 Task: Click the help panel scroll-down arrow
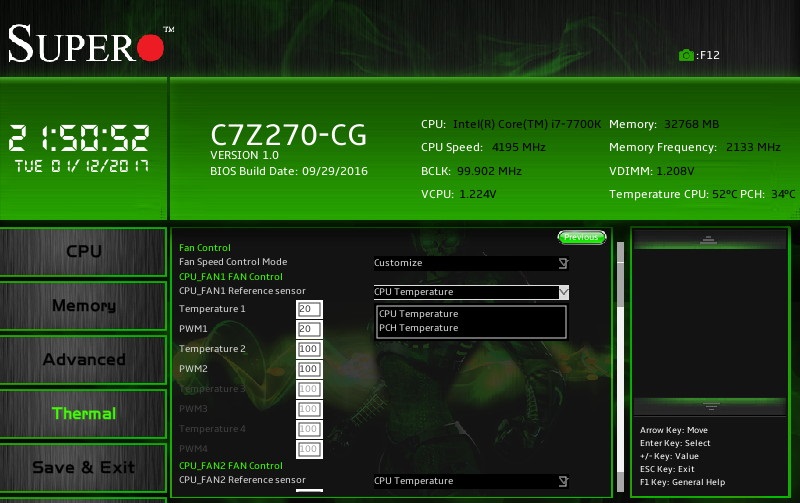tap(710, 407)
